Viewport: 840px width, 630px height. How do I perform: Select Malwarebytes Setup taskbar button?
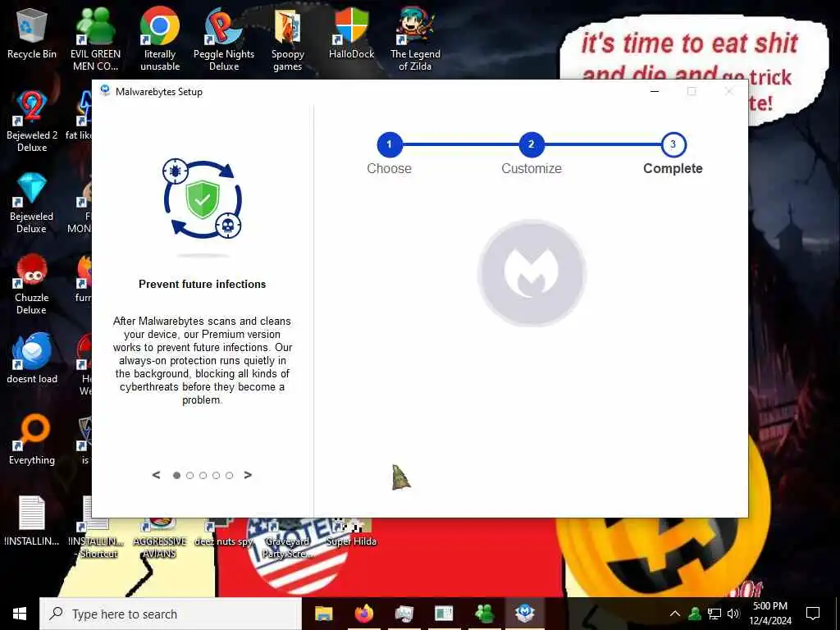pos(524,614)
